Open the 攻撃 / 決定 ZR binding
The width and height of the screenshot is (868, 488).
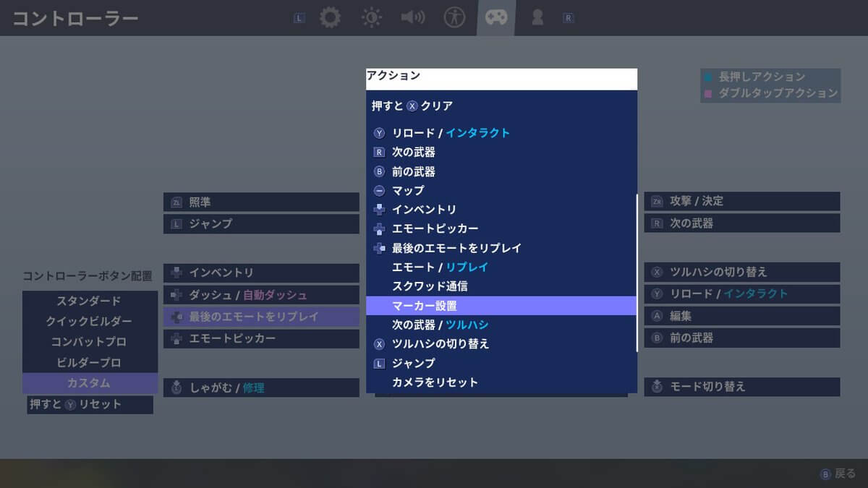tap(742, 201)
